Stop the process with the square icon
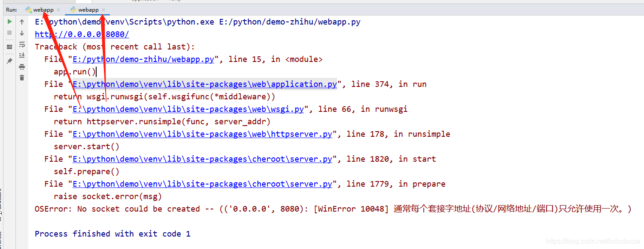The height and width of the screenshot is (249, 644). 9,33
